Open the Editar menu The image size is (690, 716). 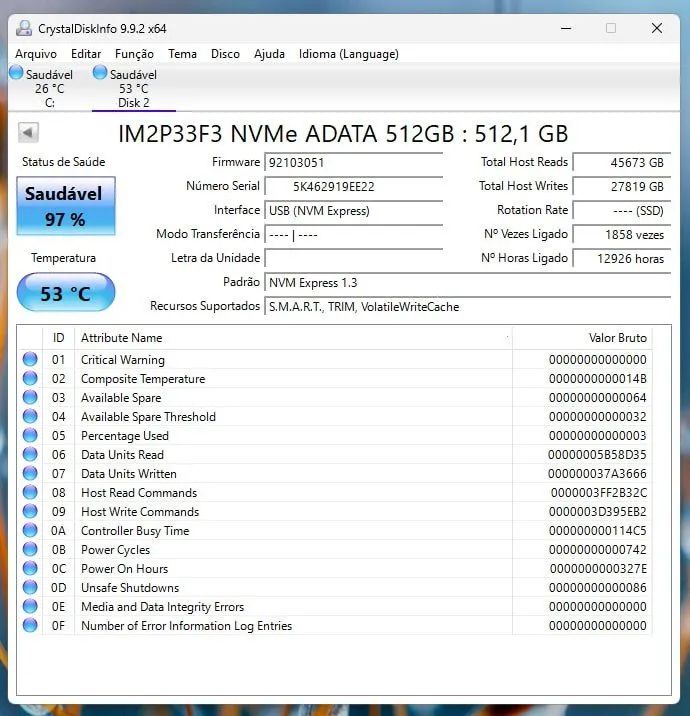pos(86,54)
